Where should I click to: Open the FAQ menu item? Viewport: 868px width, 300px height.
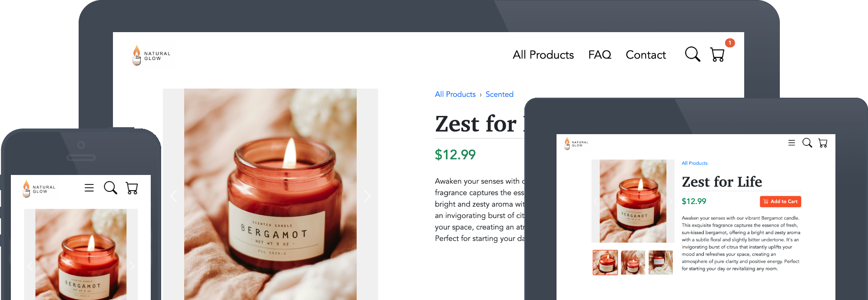(600, 55)
